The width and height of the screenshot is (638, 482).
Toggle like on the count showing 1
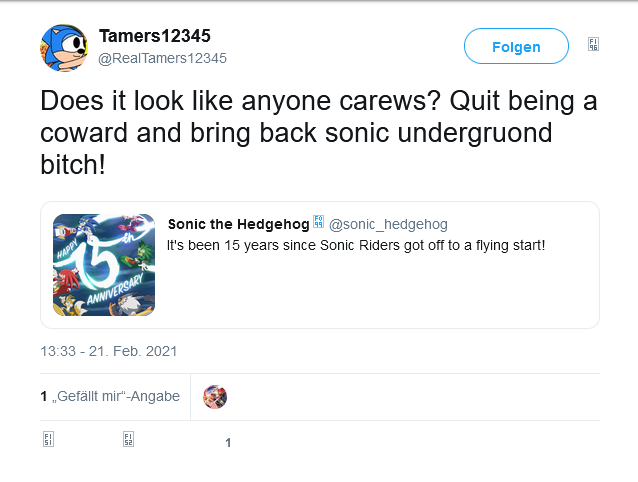(228, 442)
